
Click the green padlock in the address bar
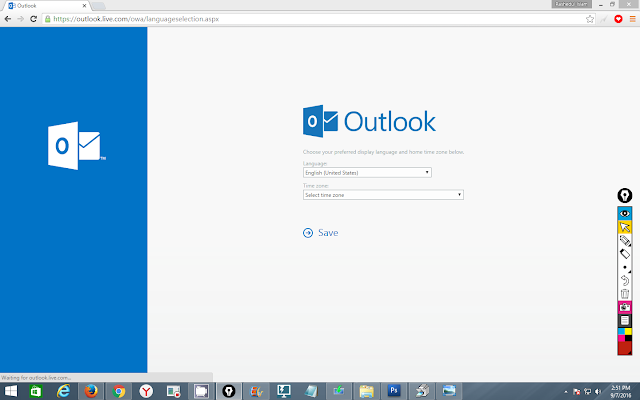pos(48,19)
